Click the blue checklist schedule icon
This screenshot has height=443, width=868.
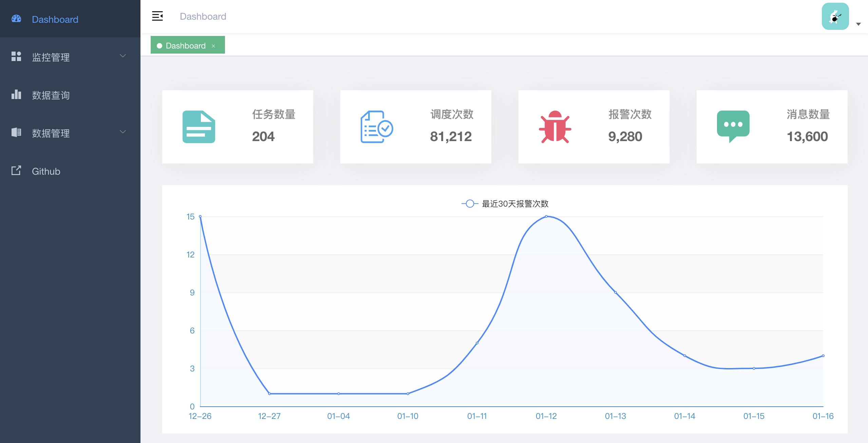coord(377,127)
